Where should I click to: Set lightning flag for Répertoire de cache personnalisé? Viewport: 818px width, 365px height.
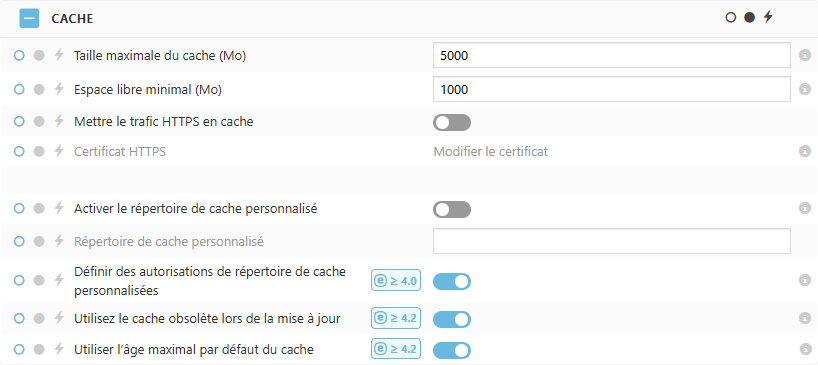(59, 241)
